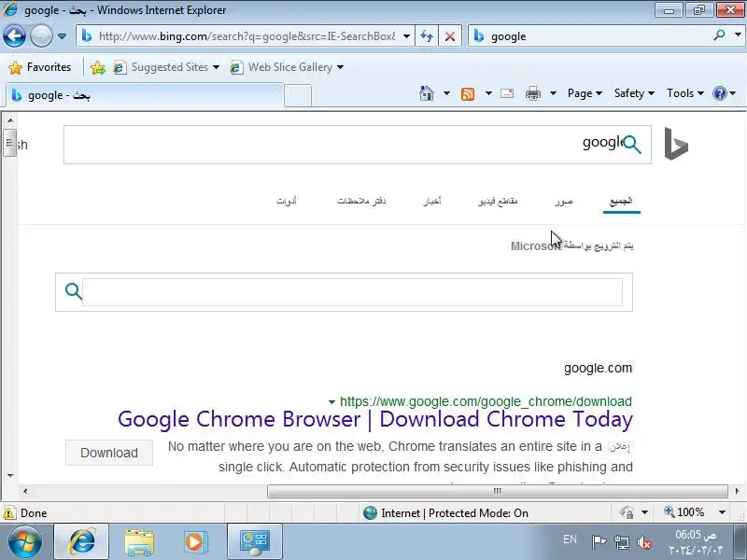Select the الجميع (All) results tab

pyautogui.click(x=621, y=202)
